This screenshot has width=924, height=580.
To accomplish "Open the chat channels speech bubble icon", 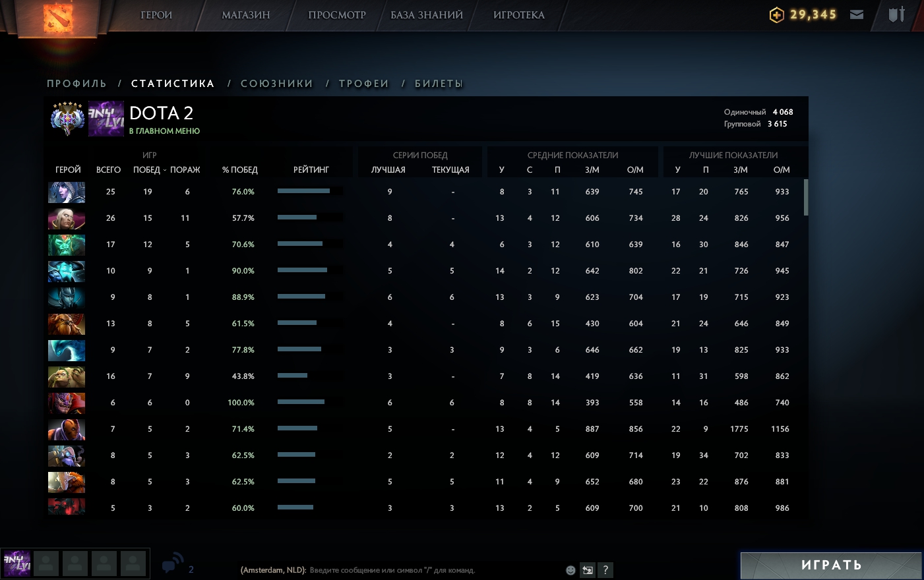I will coord(172,564).
